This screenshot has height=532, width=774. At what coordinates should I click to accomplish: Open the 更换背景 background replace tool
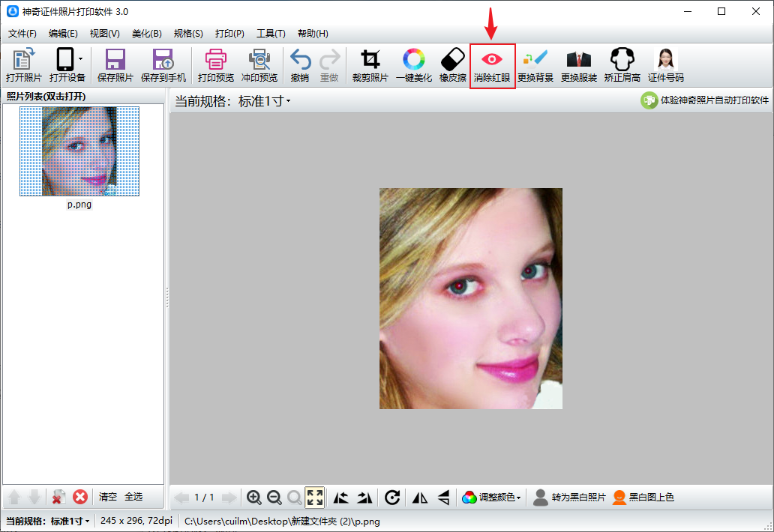pyautogui.click(x=535, y=66)
